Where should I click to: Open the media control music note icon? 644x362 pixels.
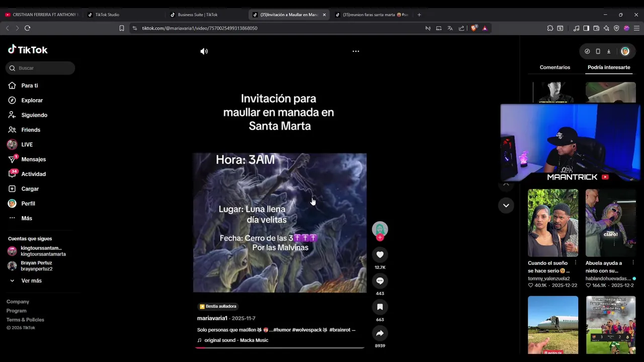coord(577,28)
